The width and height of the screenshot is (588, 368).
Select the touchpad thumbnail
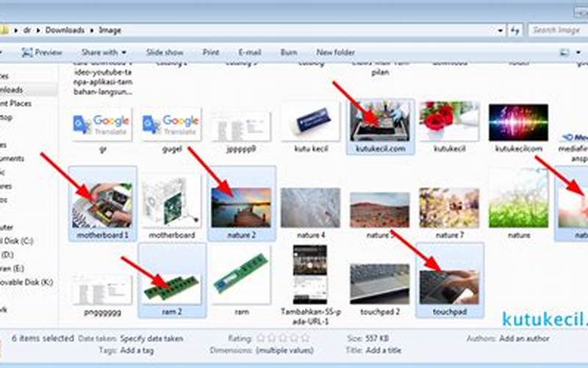pyautogui.click(x=449, y=287)
